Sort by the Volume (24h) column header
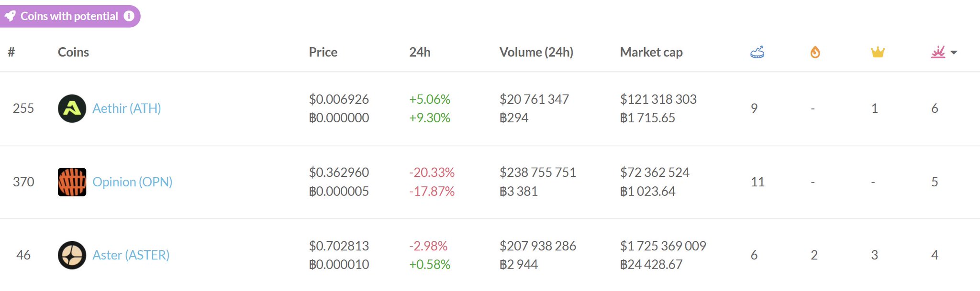 point(536,52)
